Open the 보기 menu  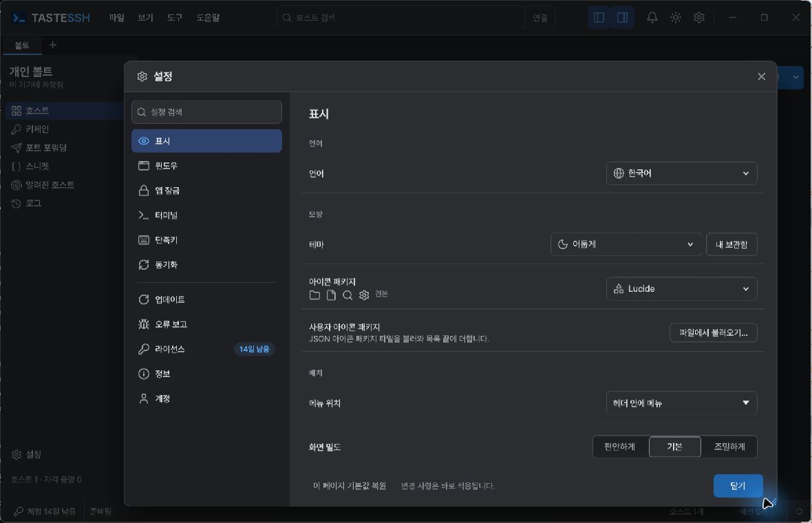click(145, 18)
